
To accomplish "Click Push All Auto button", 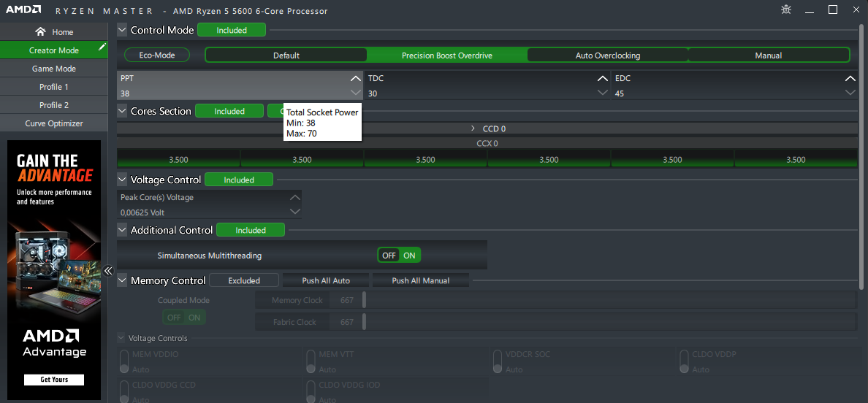I will tap(326, 280).
